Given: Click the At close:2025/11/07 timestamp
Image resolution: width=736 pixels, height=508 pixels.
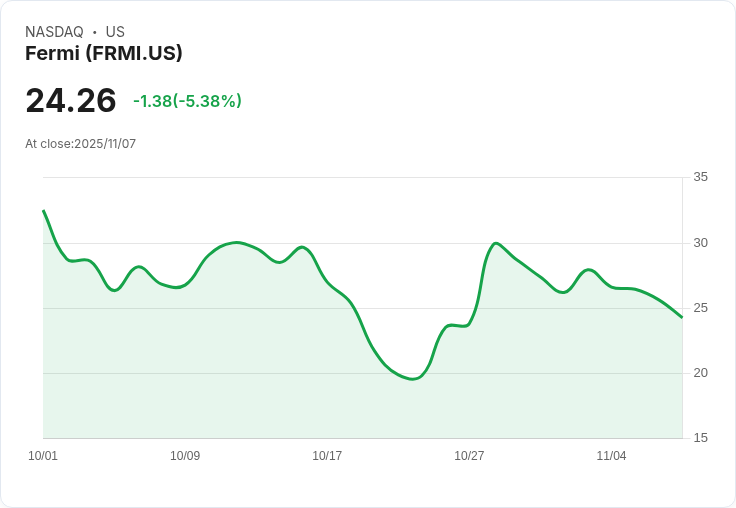Looking at the screenshot, I should pos(81,144).
